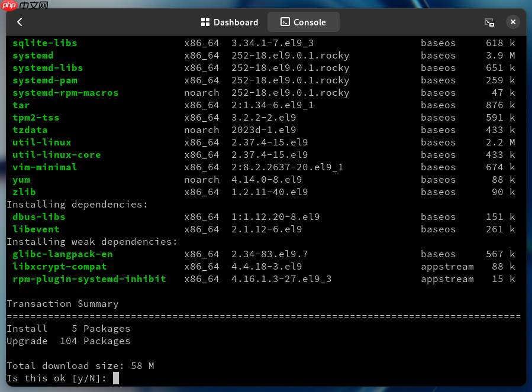Switch to the Dashboard tab
This screenshot has height=392, width=532.
click(x=231, y=22)
